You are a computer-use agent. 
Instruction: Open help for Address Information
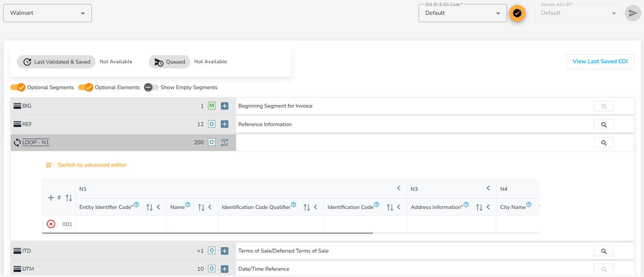point(466,205)
